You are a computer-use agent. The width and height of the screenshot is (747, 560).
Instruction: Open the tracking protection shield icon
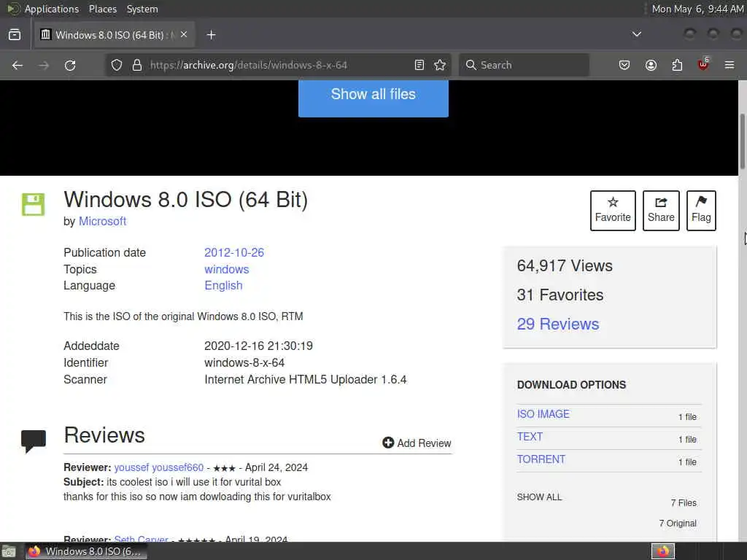click(117, 65)
